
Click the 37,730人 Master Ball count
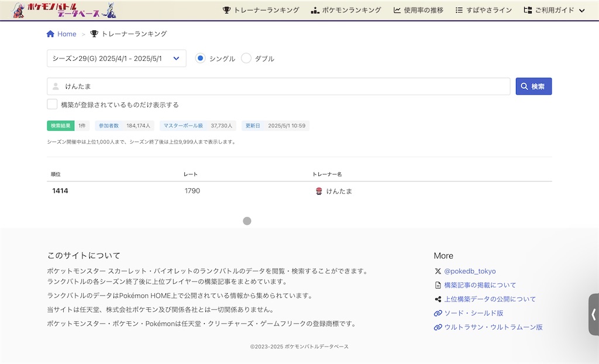[222, 126]
